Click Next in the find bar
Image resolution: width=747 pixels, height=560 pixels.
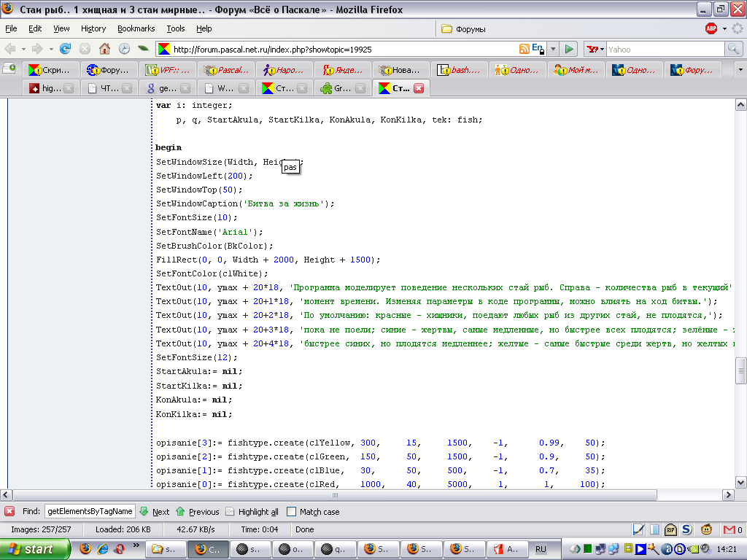[154, 512]
